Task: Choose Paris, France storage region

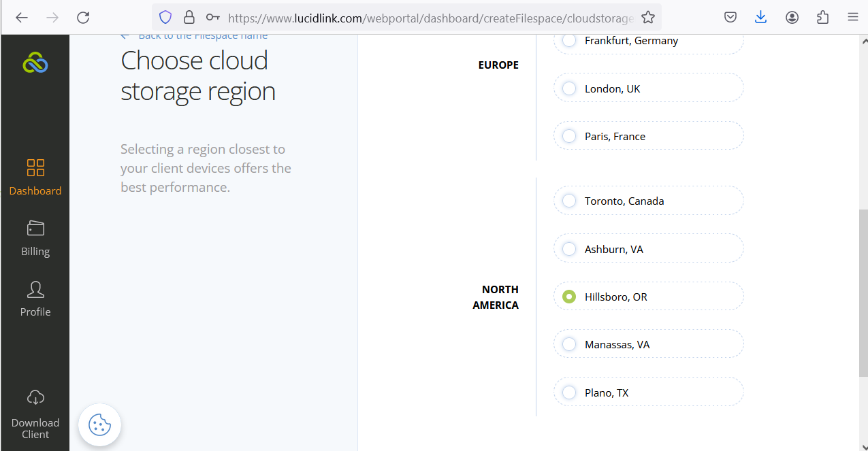Action: [569, 137]
